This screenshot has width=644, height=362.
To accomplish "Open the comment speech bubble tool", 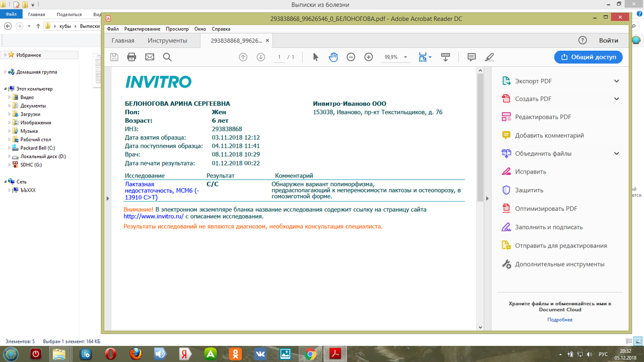I will pyautogui.click(x=471, y=57).
